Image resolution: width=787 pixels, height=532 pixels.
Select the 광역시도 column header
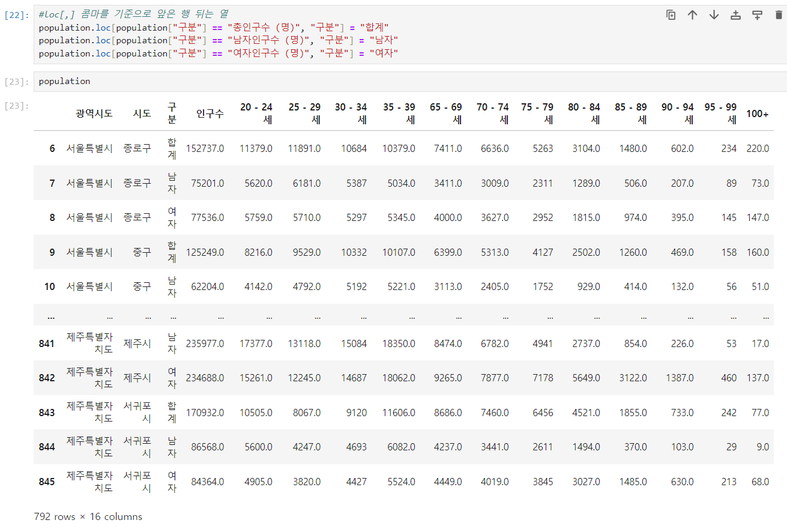pyautogui.click(x=94, y=113)
